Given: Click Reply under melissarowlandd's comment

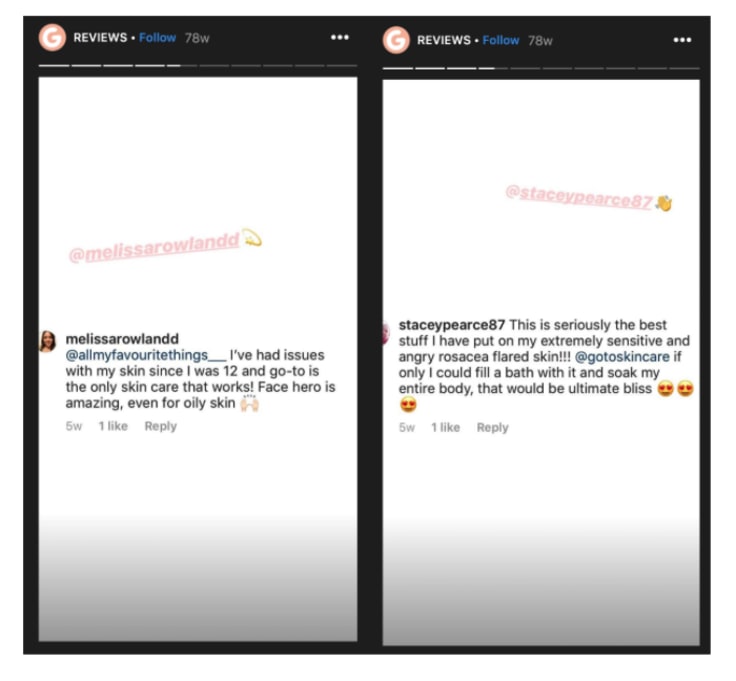Looking at the screenshot, I should (x=161, y=426).
